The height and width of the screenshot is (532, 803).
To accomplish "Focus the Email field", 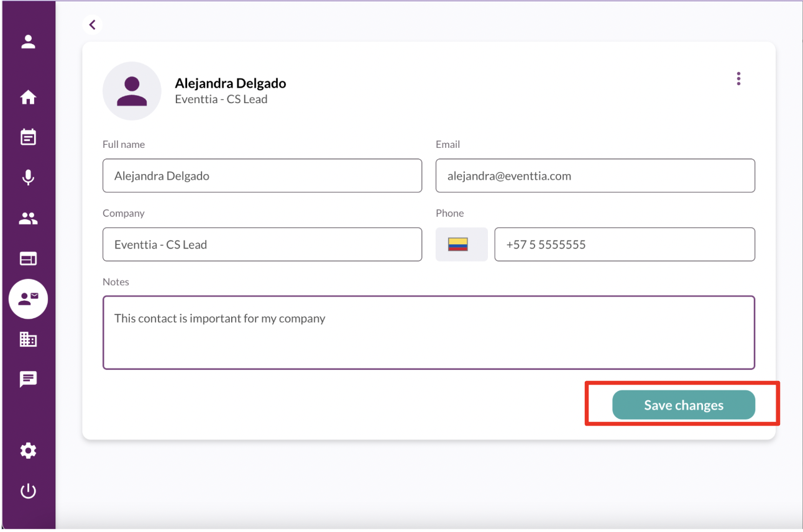I will tap(595, 176).
